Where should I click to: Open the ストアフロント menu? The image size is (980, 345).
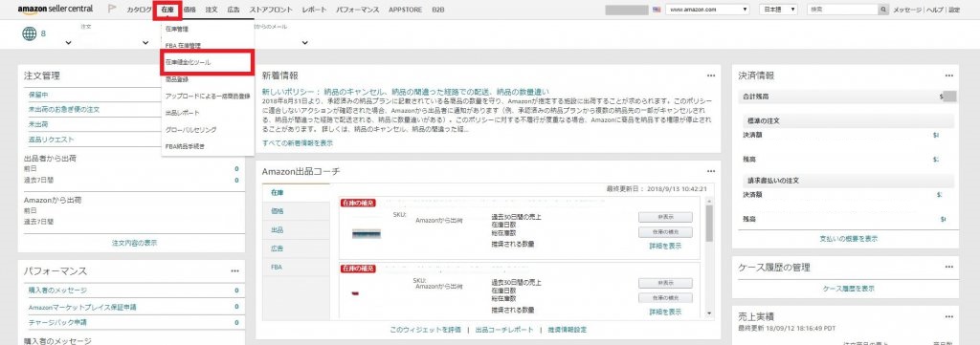271,10
